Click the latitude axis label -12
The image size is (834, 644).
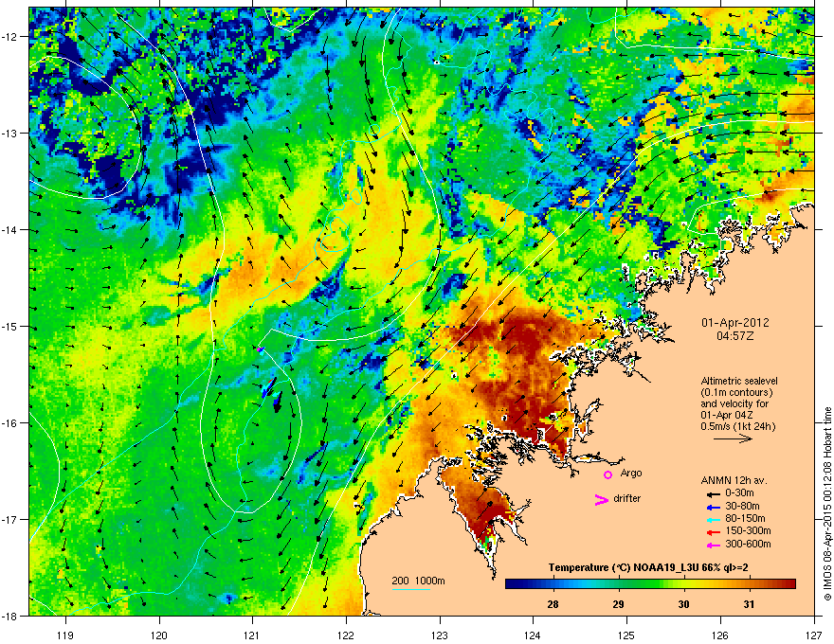pos(10,36)
